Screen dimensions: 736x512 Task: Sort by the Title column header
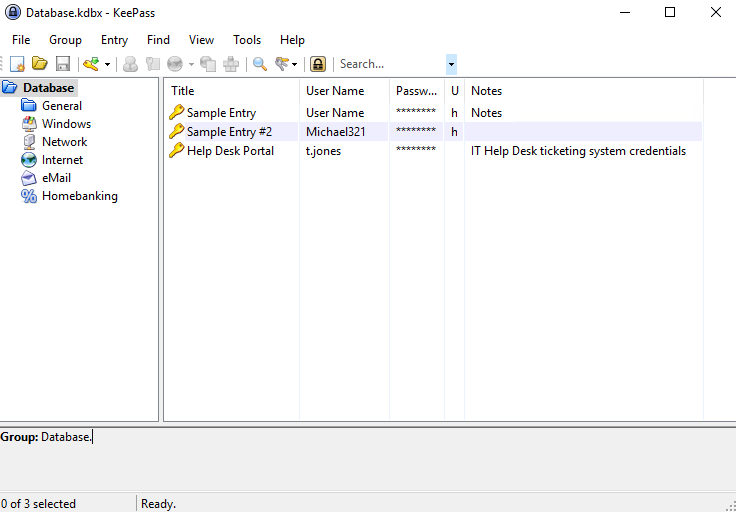tap(231, 91)
